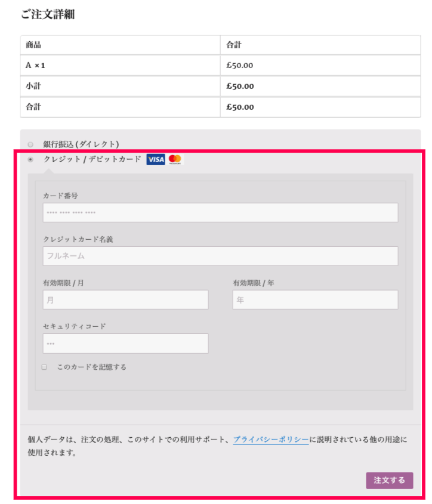Screen dimensions: 432x504
Task: Click the 有効期限 / 月 label
Action: 63,283
